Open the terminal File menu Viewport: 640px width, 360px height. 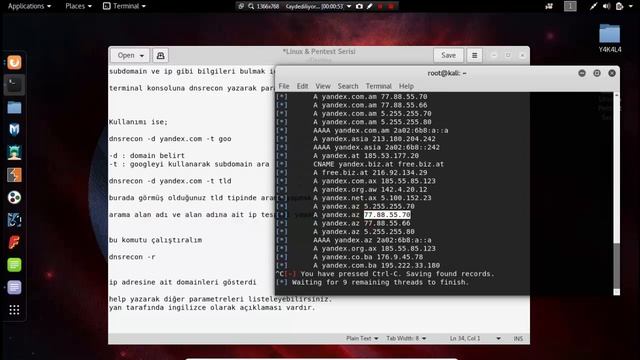[284, 86]
